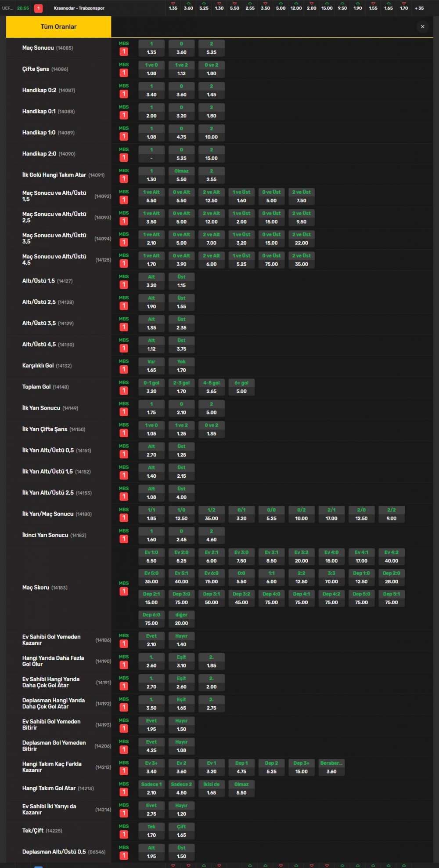Pick Var at 1.65 in Karşılıklı Gol
The image size is (439, 868).
click(x=151, y=366)
